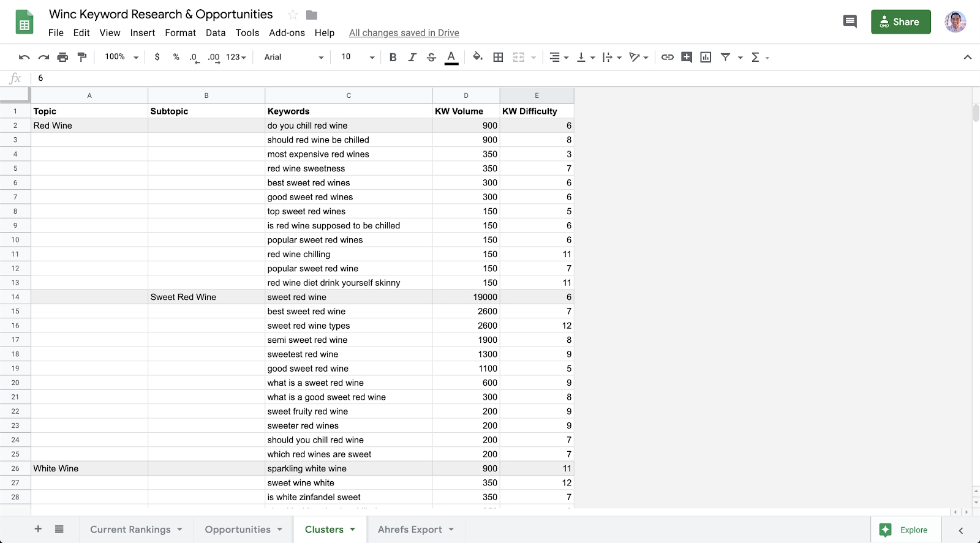Open the Insert menu
The image size is (980, 543).
(143, 33)
